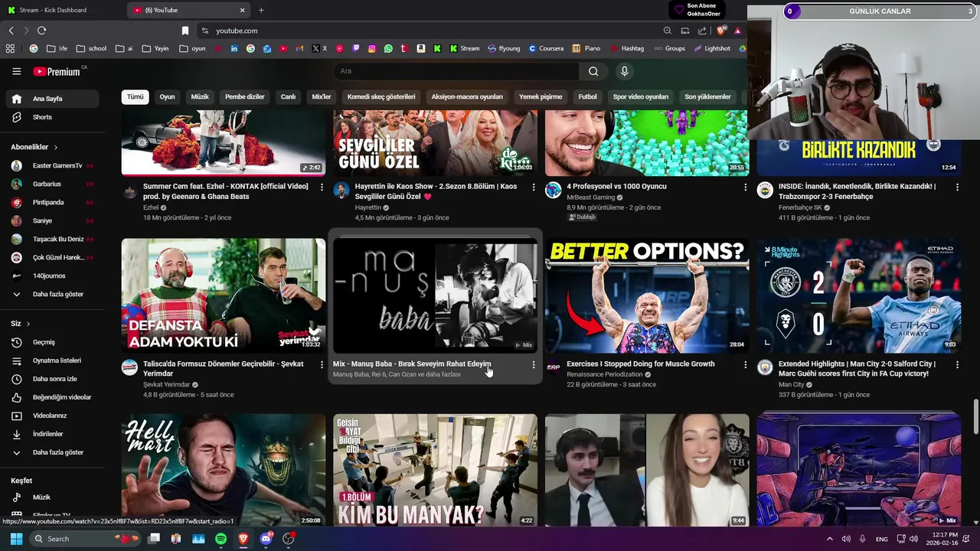Open Daha sonra izle watch later
980x551 pixels.
click(x=51, y=379)
